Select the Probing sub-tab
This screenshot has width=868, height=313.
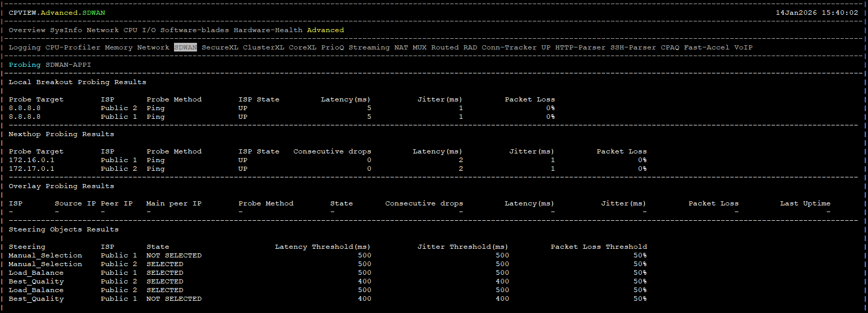24,65
